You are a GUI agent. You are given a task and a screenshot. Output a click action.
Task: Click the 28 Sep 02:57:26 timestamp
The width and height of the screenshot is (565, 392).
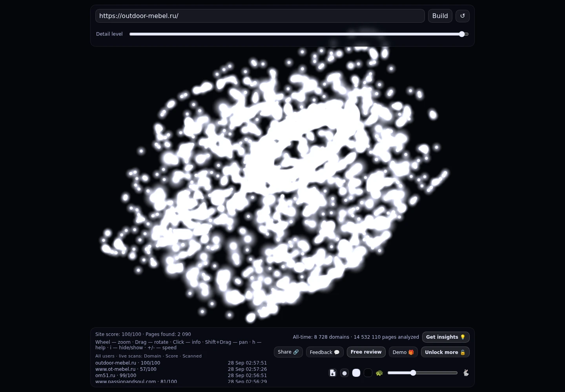247,369
